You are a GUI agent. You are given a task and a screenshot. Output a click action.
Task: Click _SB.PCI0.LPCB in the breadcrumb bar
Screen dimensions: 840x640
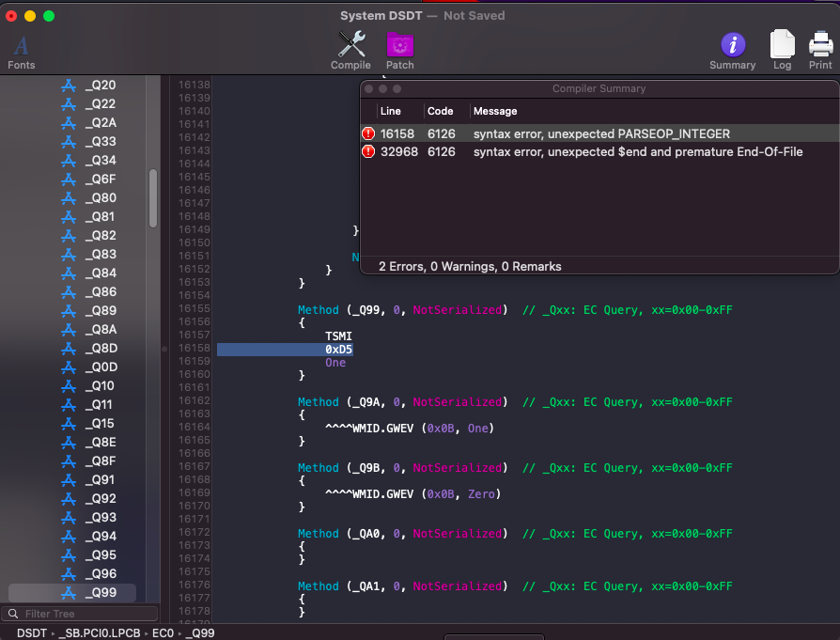point(99,633)
